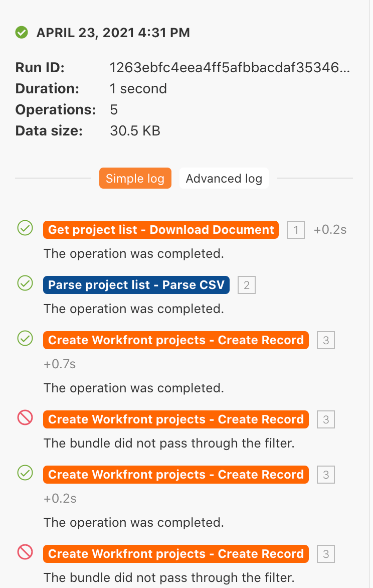Click green success icon beside April 23 date
Image resolution: width=373 pixels, height=588 pixels.
[x=22, y=33]
